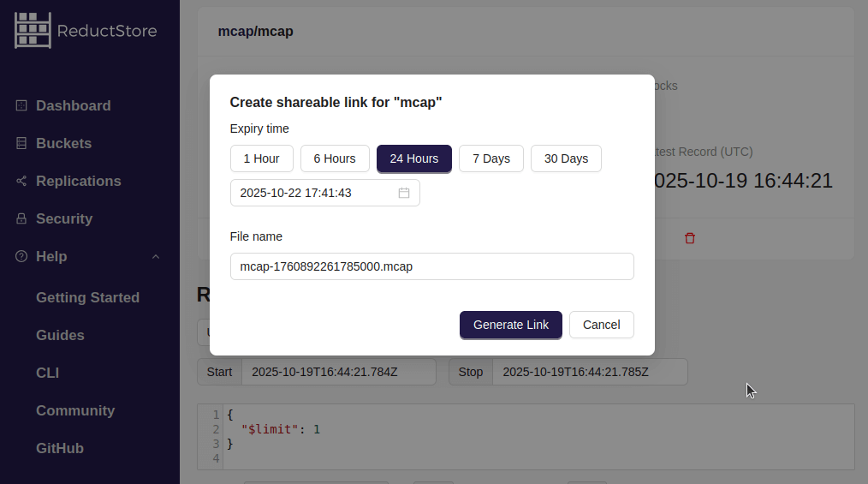Viewport: 868px width, 484px height.
Task: Open the calendar icon in expiry date field
Action: [404, 193]
